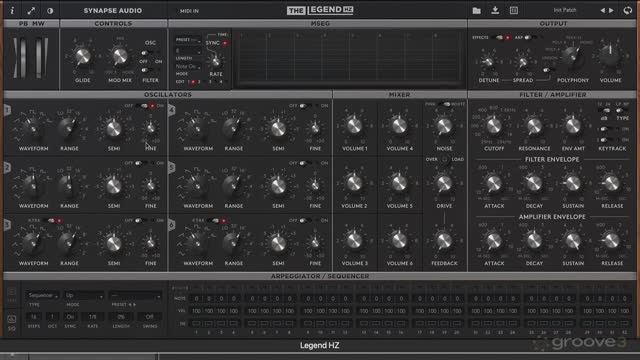Image resolution: width=640 pixels, height=360 pixels.
Task: Toggle the Effects switch in Output
Action: tap(502, 37)
